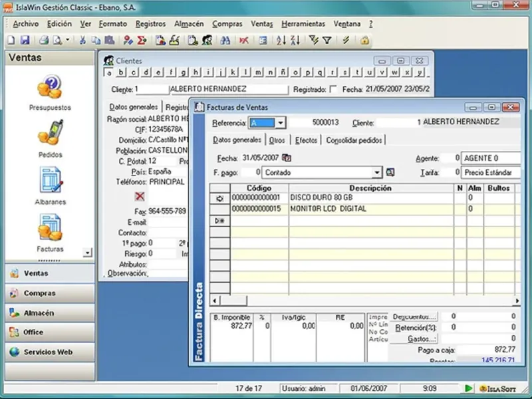Click the Código column header

pos(259,188)
